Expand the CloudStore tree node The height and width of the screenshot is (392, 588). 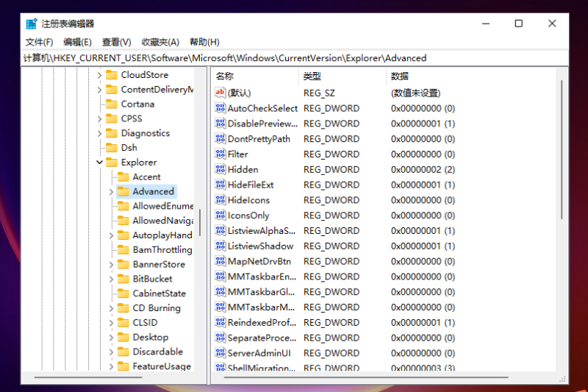click(99, 75)
